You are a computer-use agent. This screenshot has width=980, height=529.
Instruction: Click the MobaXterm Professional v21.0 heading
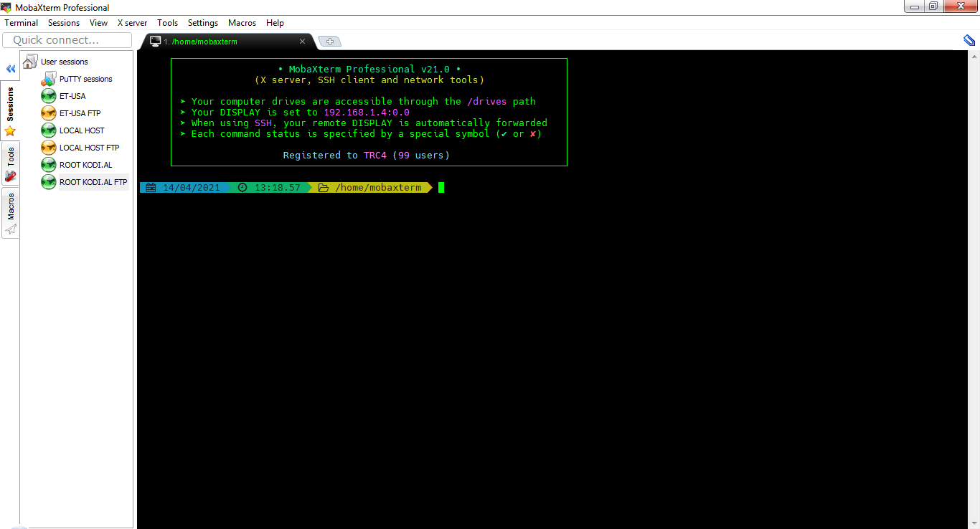369,70
